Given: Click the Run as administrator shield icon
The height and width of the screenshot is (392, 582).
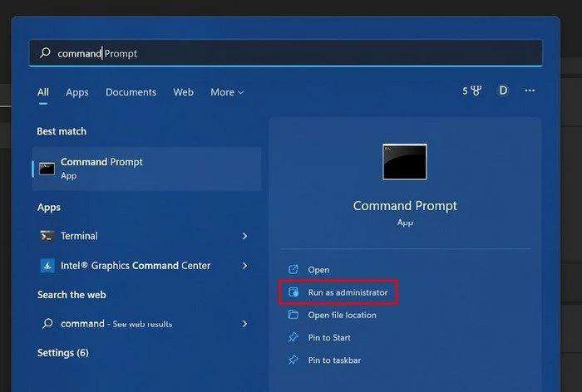Looking at the screenshot, I should click(x=293, y=292).
